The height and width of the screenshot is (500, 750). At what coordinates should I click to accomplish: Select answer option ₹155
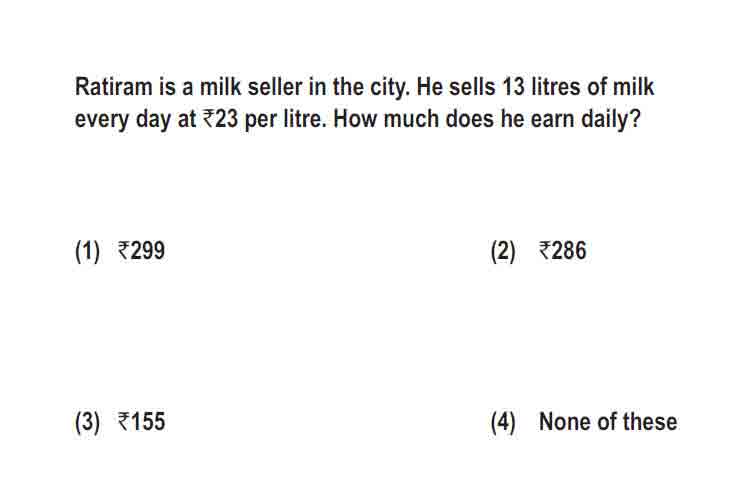141,422
